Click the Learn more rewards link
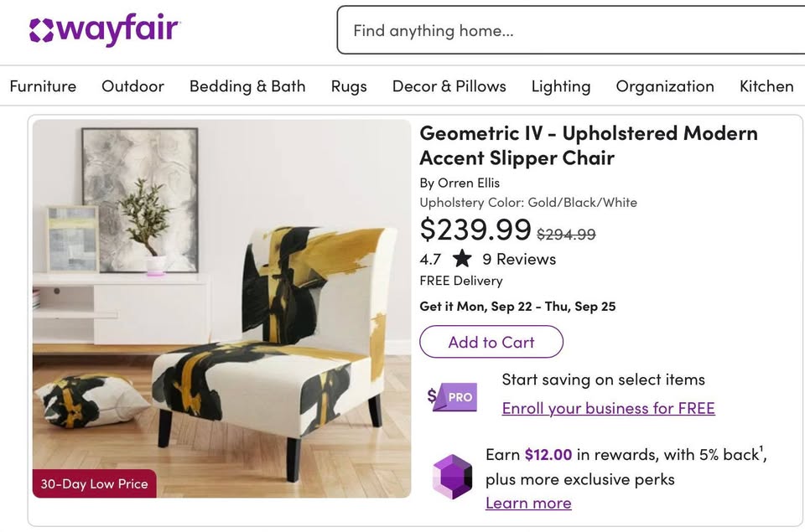 (528, 504)
